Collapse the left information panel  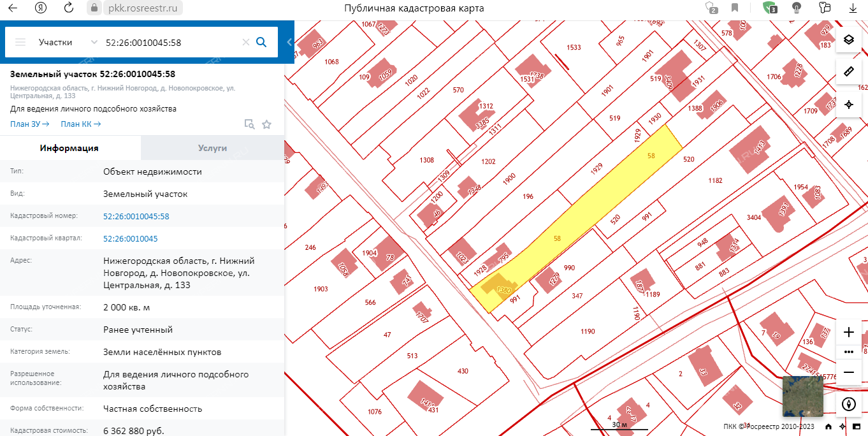(x=289, y=42)
